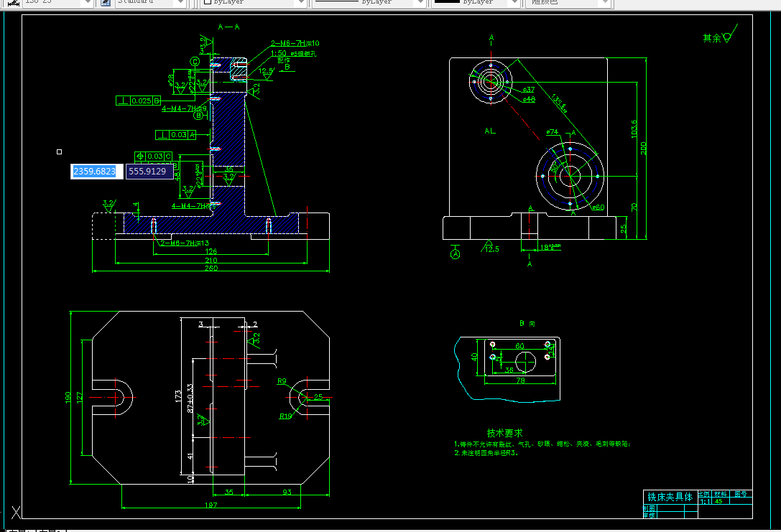Click the 78 dimension in view B
This screenshot has height=532, width=781.
point(520,381)
